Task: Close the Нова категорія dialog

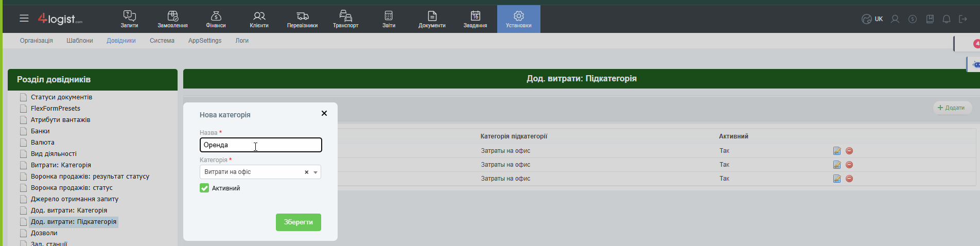Action: coord(324,113)
